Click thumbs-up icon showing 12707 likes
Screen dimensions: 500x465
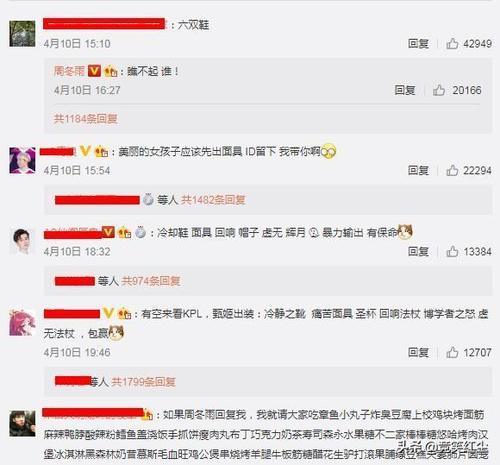tap(452, 352)
